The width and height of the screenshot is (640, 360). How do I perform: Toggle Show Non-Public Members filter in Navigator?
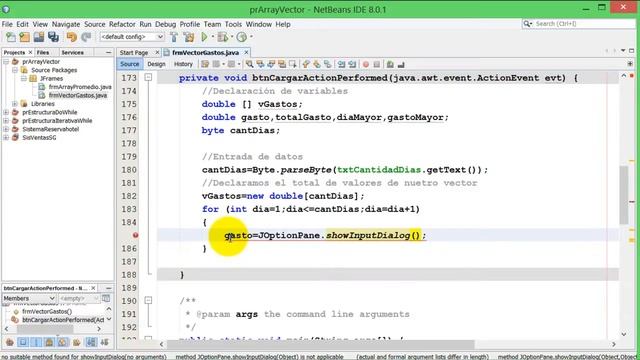pyautogui.click(x=49, y=342)
